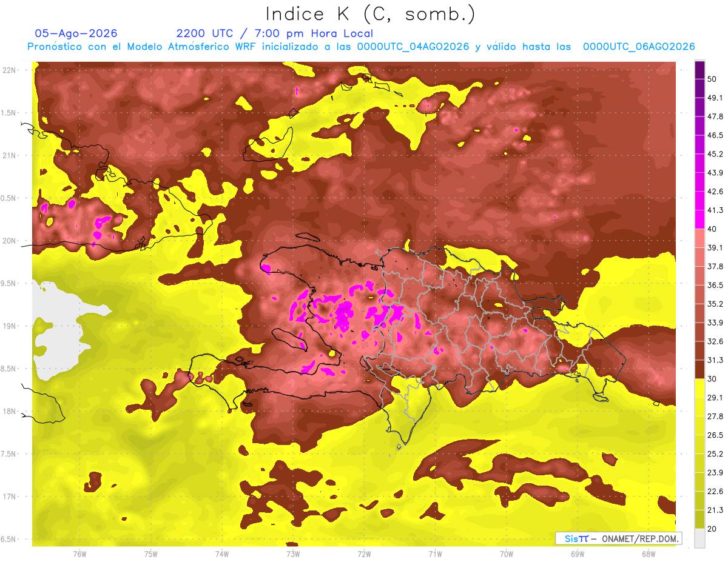Click the legend value '49.1'
728x562 pixels.
tap(715, 98)
